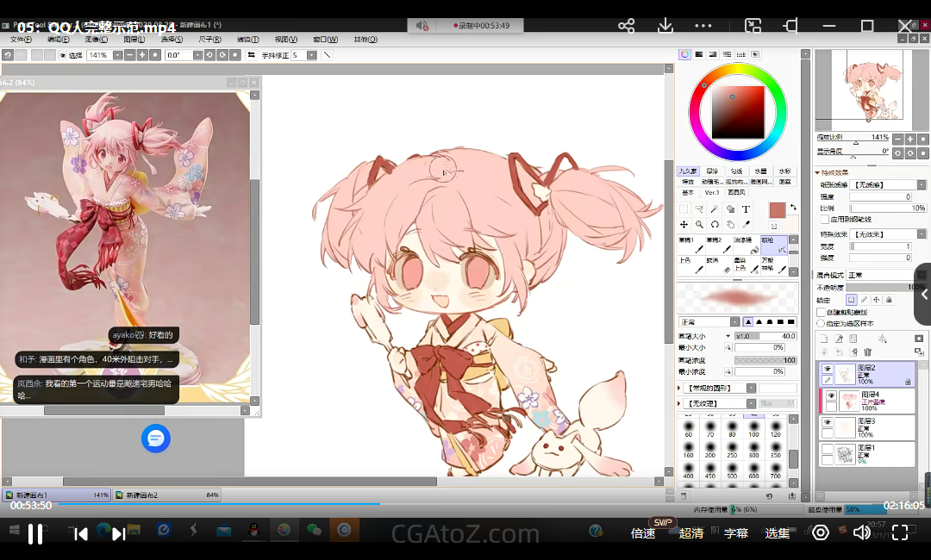Open the 纸张质感 dropdown
This screenshot has height=560, width=931.
(921, 185)
